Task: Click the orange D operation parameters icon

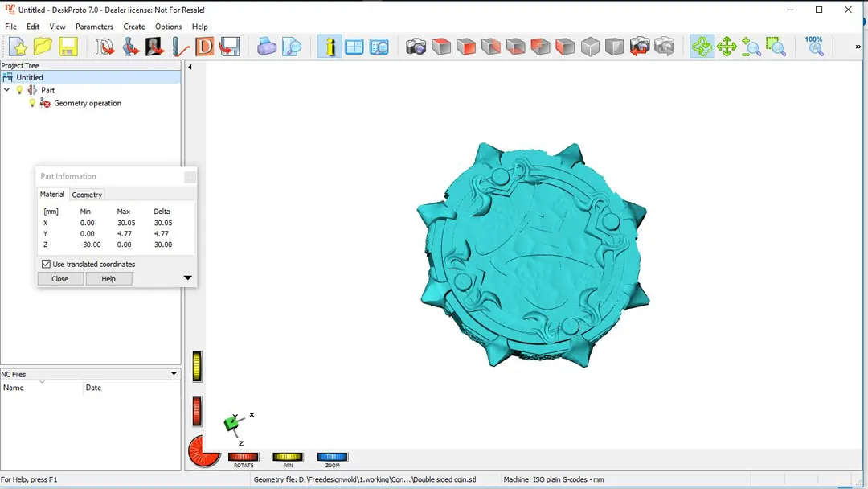Action: (204, 47)
